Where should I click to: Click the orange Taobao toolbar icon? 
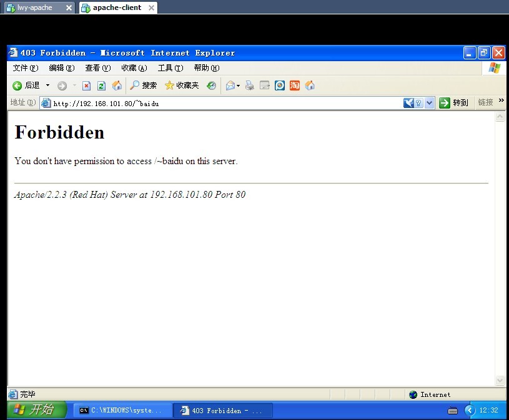point(294,85)
